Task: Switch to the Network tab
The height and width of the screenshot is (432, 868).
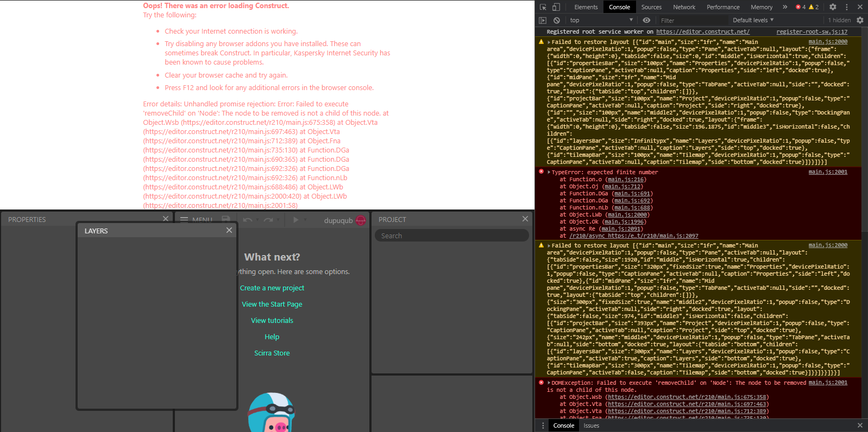Action: [684, 7]
